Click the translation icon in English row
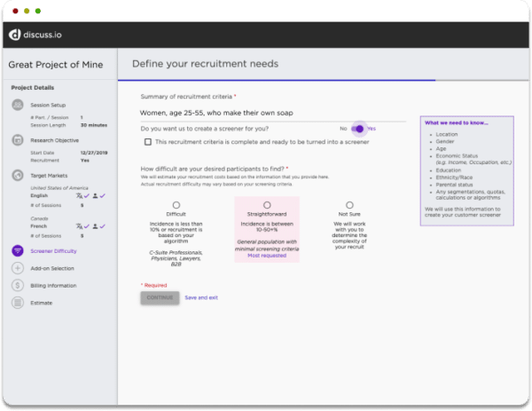 tap(79, 195)
